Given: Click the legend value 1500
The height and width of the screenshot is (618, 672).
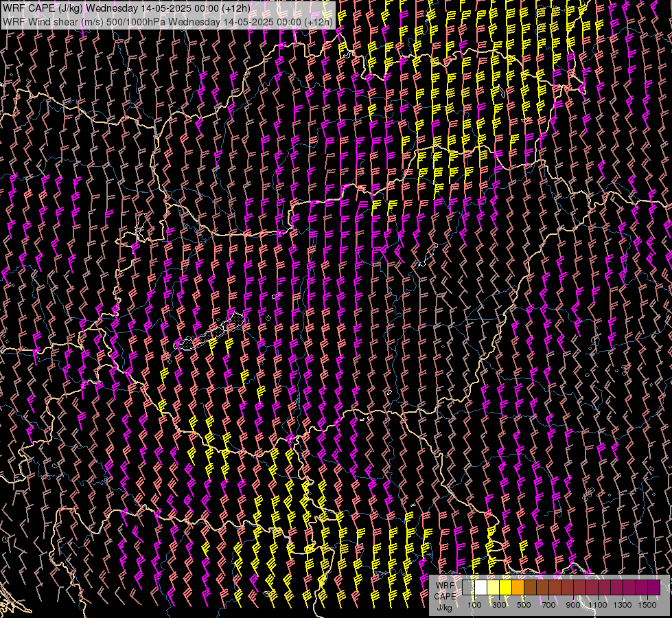Looking at the screenshot, I should [647, 605].
